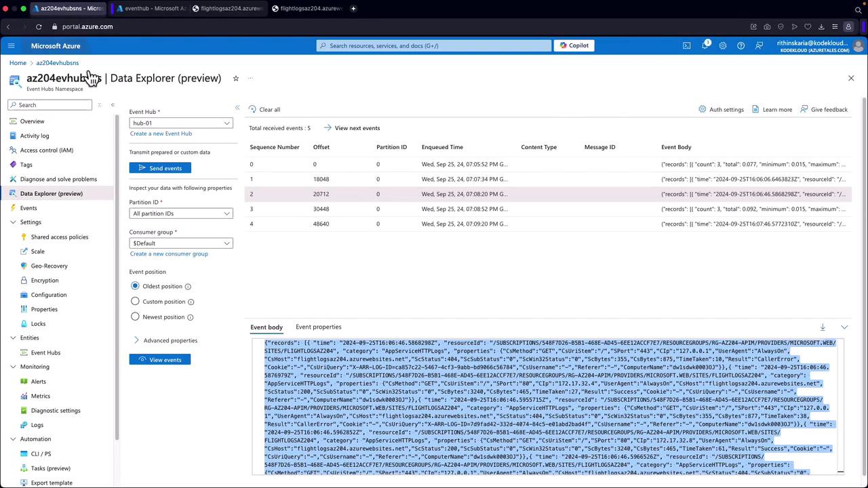
Task: Select Custom position radio button
Action: coord(135,301)
